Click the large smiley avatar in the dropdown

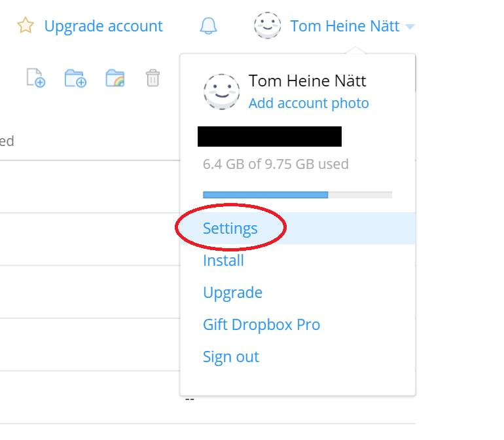tap(221, 92)
